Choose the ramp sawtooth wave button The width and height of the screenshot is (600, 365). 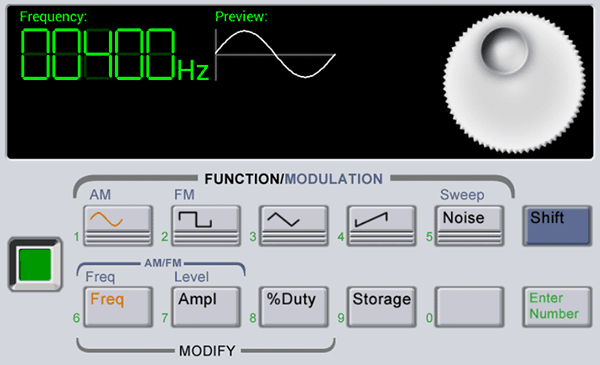382,226
